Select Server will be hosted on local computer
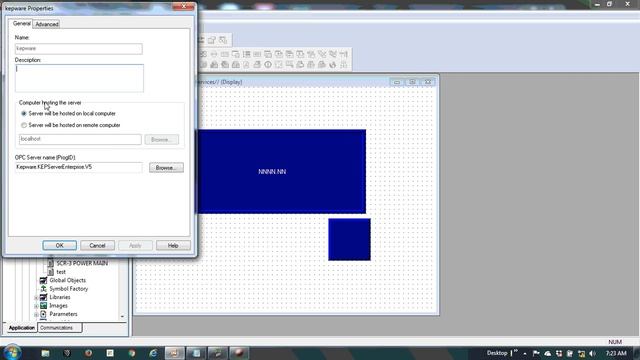Screen dimensions: 640x360 tap(68, 113)
